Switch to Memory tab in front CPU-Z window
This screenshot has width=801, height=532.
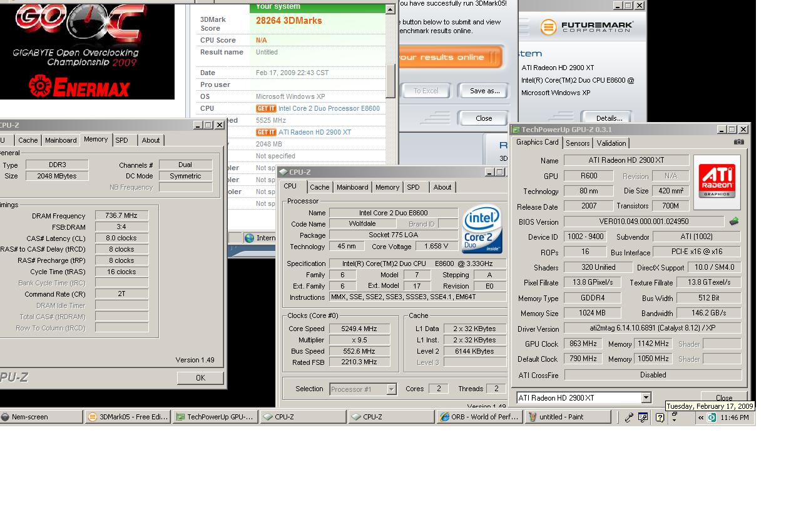point(387,187)
